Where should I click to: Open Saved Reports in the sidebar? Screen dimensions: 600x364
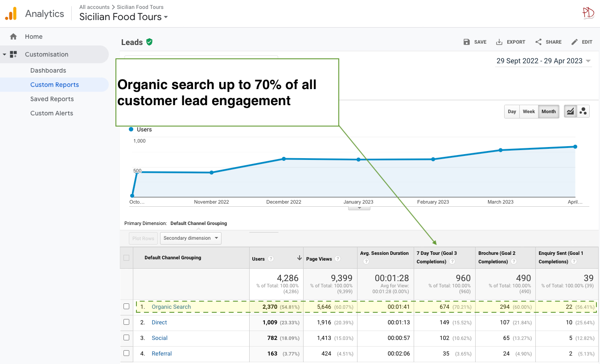(52, 99)
